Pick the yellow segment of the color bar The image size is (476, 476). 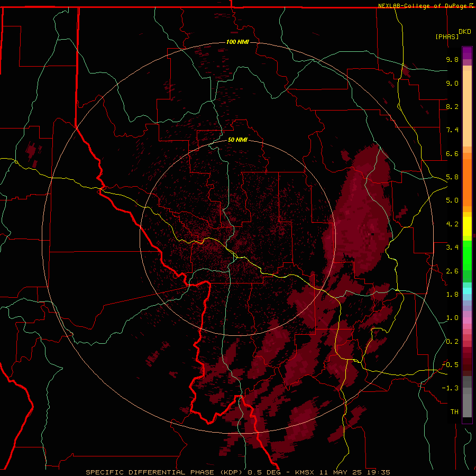coord(467,226)
